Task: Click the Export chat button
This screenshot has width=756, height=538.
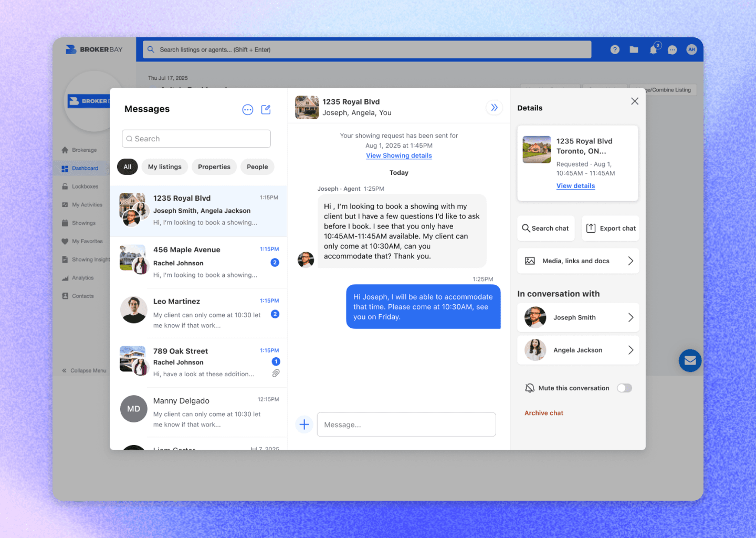Action: click(x=611, y=228)
